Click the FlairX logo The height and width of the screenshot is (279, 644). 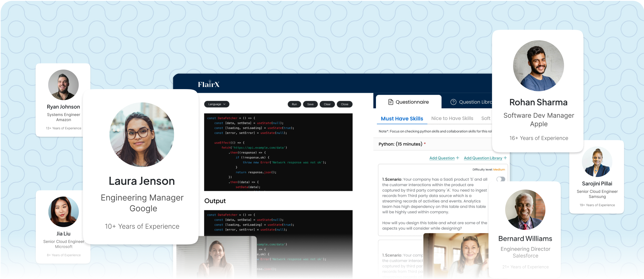coord(209,84)
